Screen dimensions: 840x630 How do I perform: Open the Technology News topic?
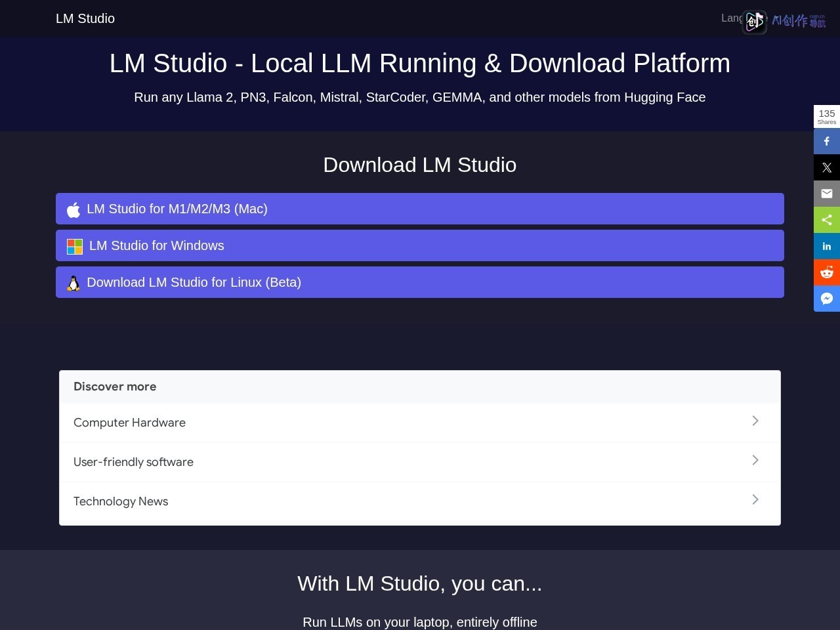420,501
